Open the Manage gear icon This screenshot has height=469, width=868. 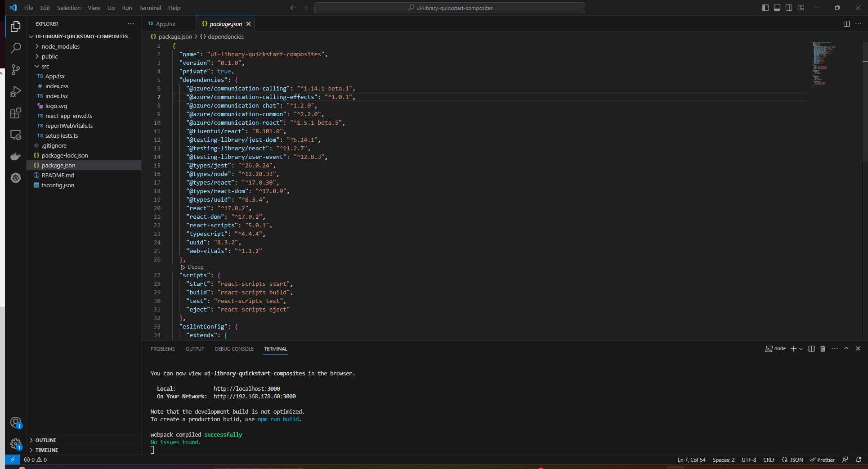[x=16, y=444]
